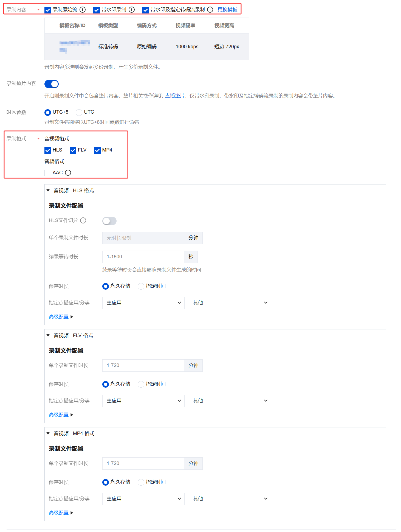Click 模板类型 column header
Viewport: 401px width, 532px height.
108,26
